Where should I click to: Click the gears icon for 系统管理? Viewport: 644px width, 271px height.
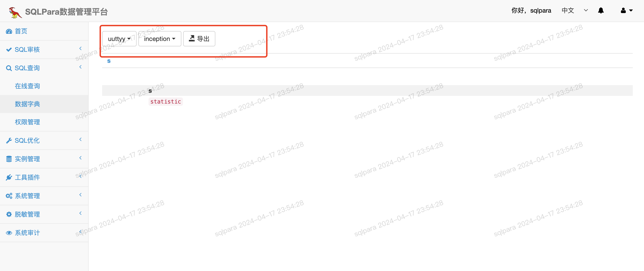pos(9,196)
